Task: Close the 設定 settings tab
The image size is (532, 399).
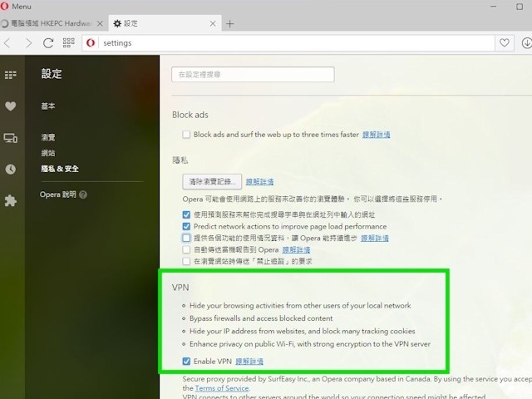Action: (x=213, y=23)
